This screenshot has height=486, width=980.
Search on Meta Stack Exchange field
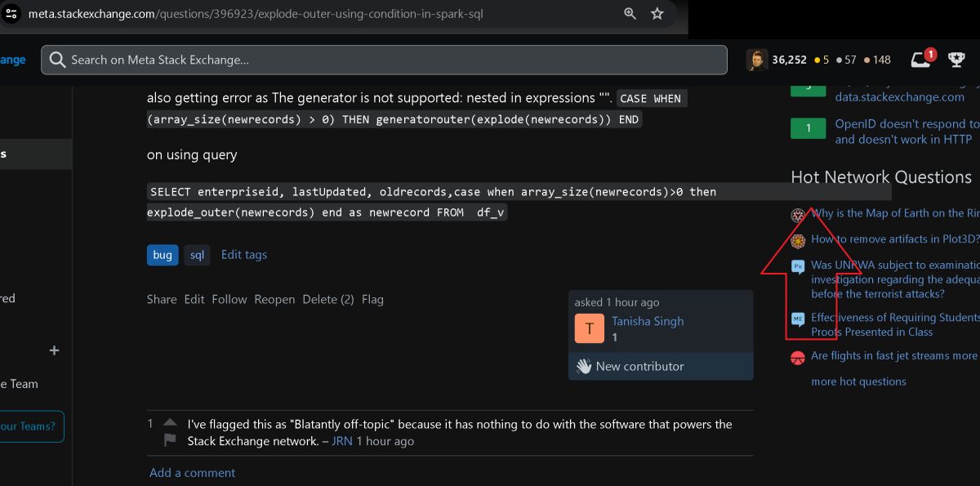click(384, 60)
